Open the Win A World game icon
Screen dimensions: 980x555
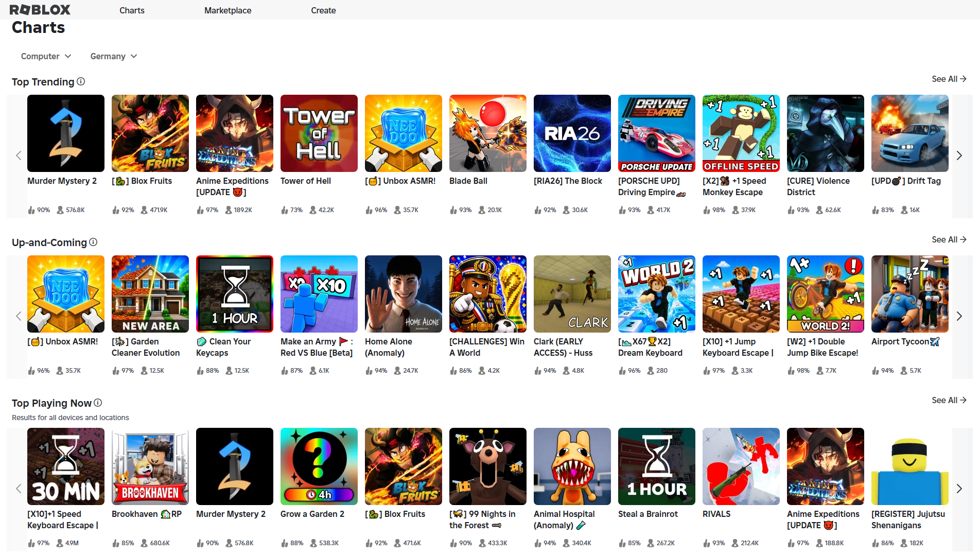[x=488, y=294]
